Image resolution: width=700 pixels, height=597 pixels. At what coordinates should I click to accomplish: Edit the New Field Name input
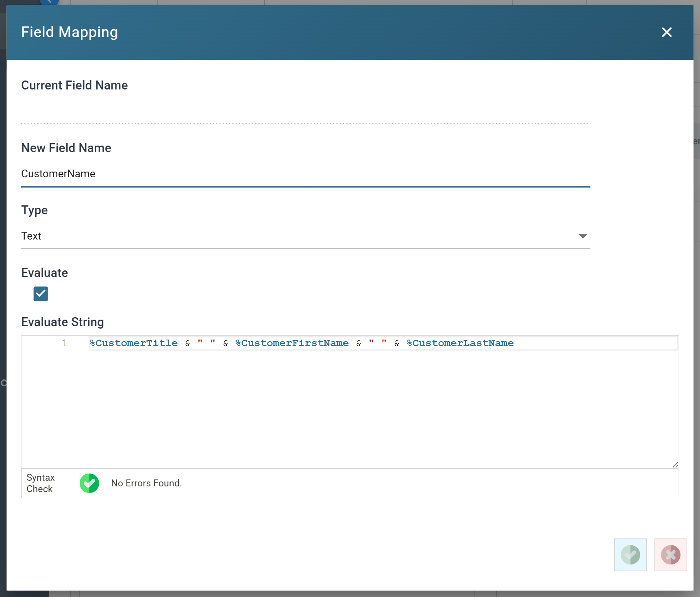[305, 174]
